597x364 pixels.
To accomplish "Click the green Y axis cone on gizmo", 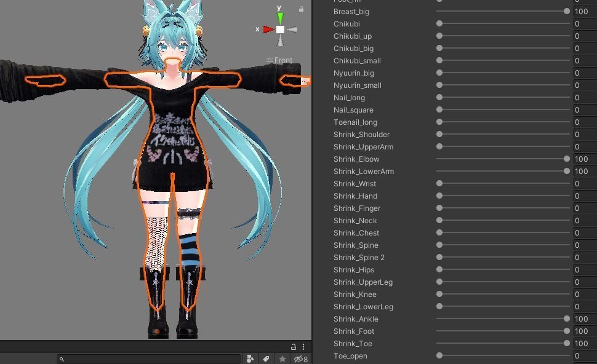I will tap(280, 17).
